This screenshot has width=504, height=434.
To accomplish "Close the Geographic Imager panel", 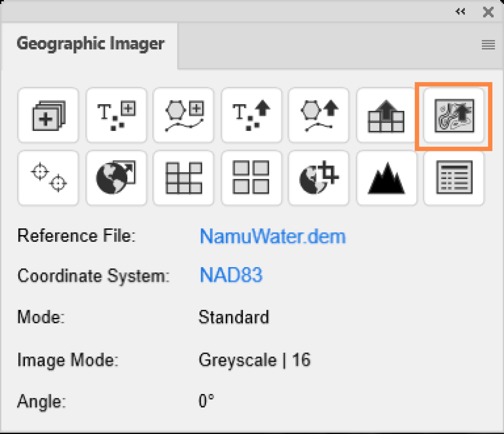I will [x=488, y=12].
